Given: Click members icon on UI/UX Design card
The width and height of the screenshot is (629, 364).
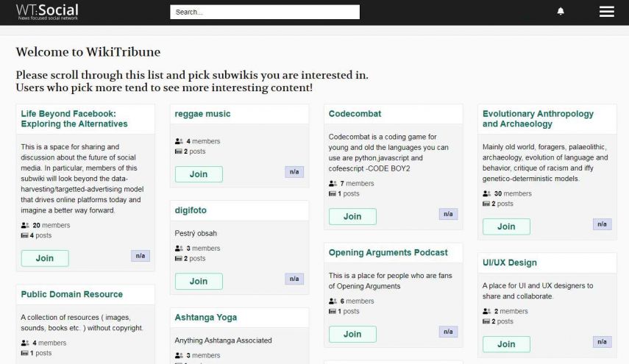Looking at the screenshot, I should tap(486, 312).
